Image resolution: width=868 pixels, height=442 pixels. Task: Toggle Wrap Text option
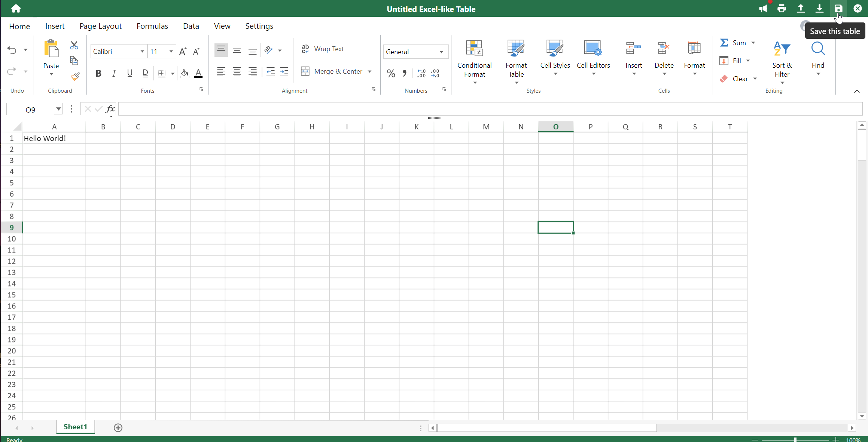tap(323, 49)
